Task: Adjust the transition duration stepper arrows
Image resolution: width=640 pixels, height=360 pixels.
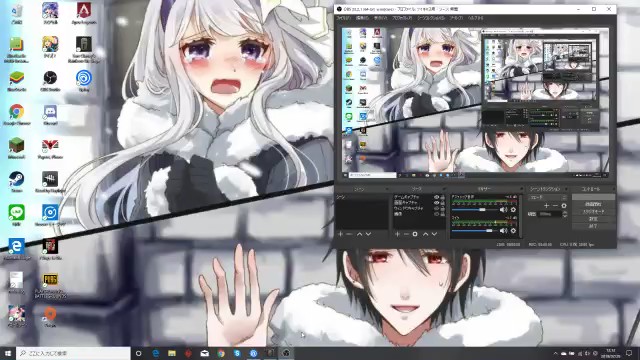Action: click(x=564, y=214)
